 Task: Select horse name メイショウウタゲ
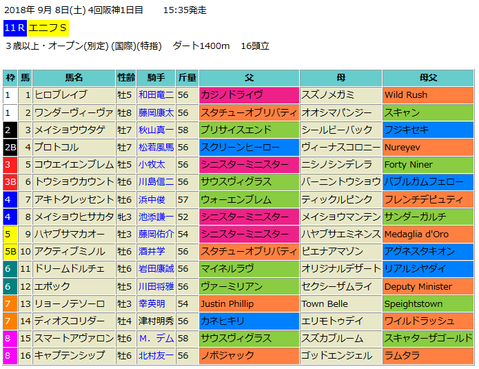pos(70,130)
